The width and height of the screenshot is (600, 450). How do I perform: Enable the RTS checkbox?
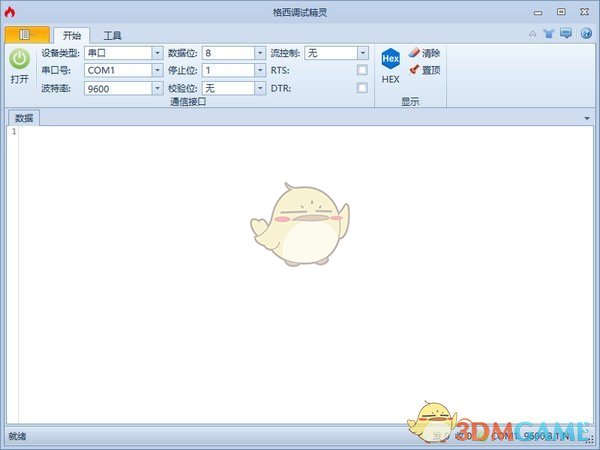coord(362,70)
